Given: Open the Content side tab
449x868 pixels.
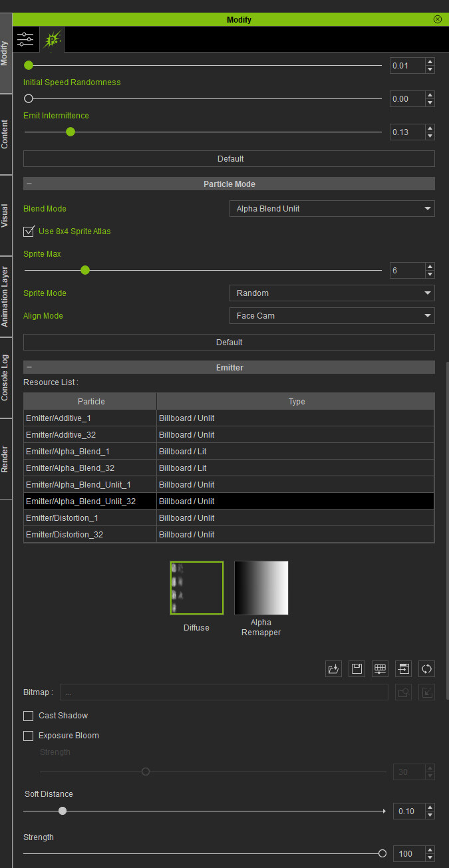Looking at the screenshot, I should pos(5,134).
